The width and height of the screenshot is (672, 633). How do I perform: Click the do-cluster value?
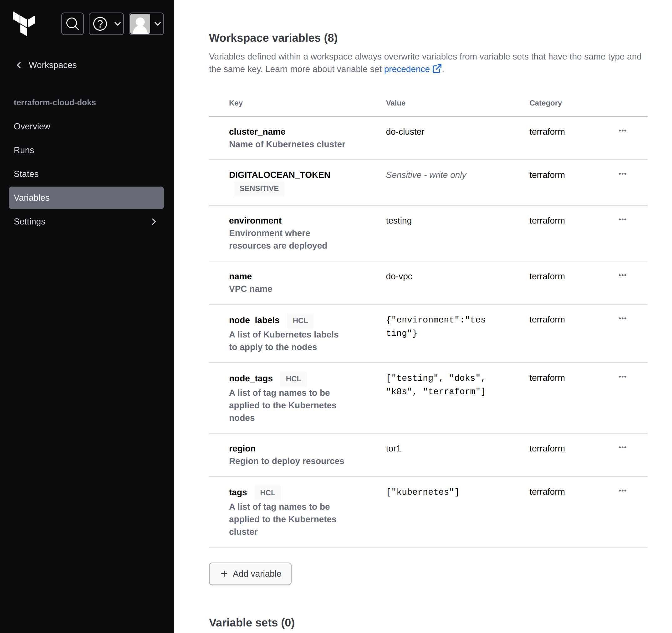click(405, 131)
